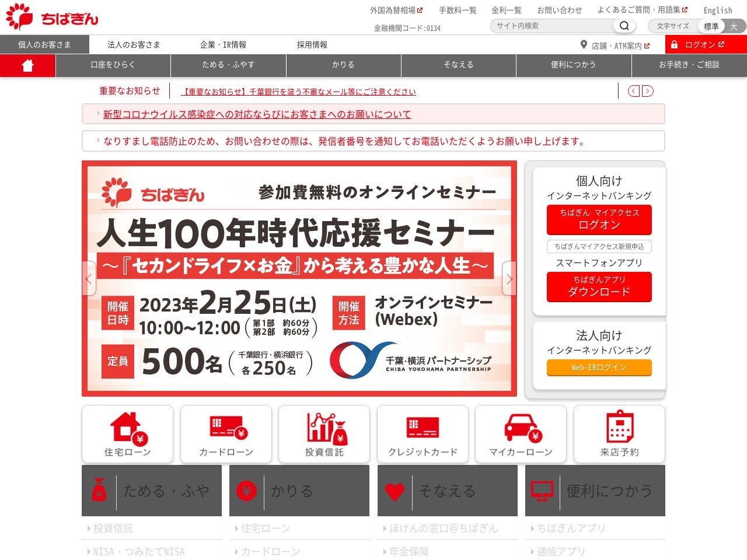Open the クレジットカード icon tile
This screenshot has width=747, height=560.
coord(423,434)
